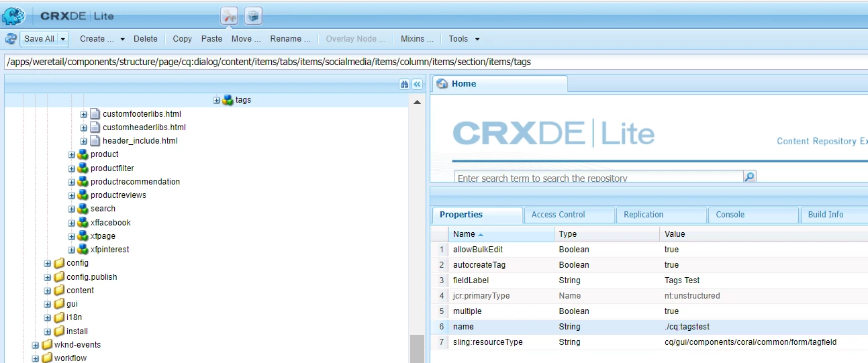Click the productreviews node icon

pyautogui.click(x=83, y=195)
